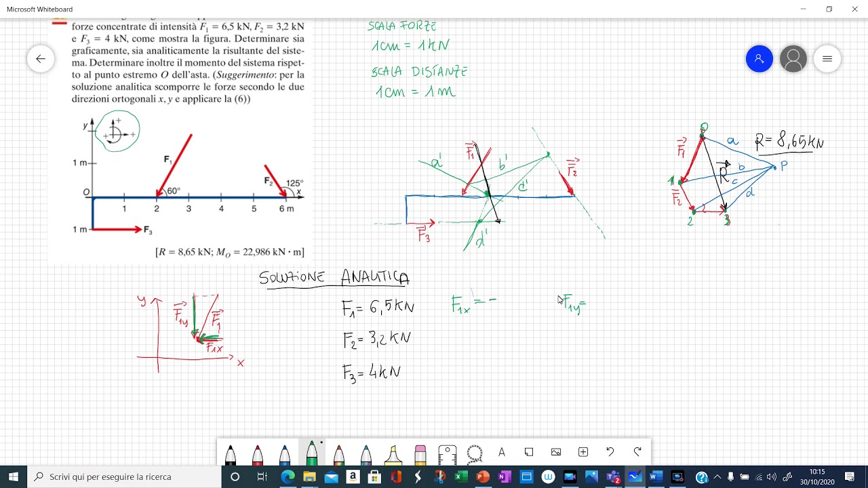Open the Action Center notifications
The height and width of the screenshot is (488, 868).
[x=849, y=477]
